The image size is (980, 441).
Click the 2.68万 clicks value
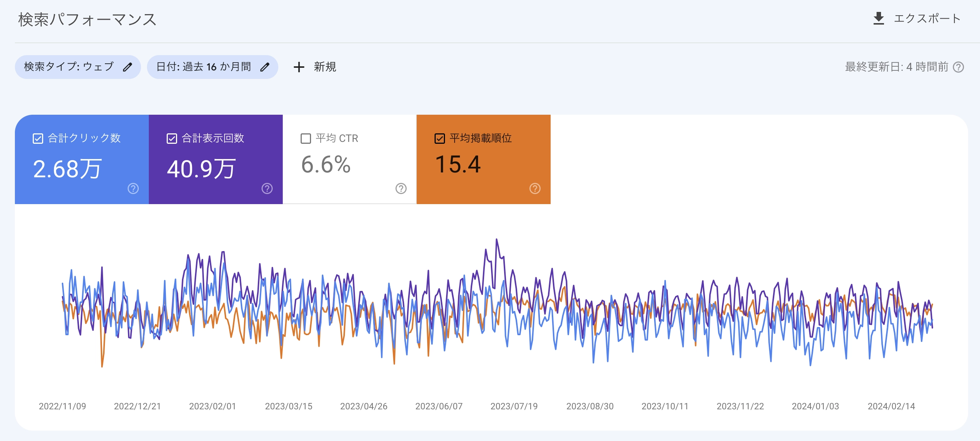[x=67, y=169]
